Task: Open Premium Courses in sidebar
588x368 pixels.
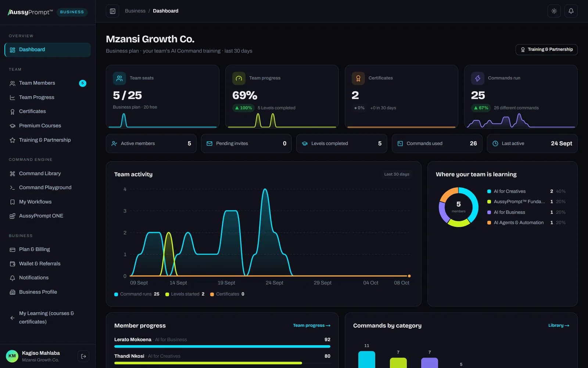Action: click(x=47, y=126)
